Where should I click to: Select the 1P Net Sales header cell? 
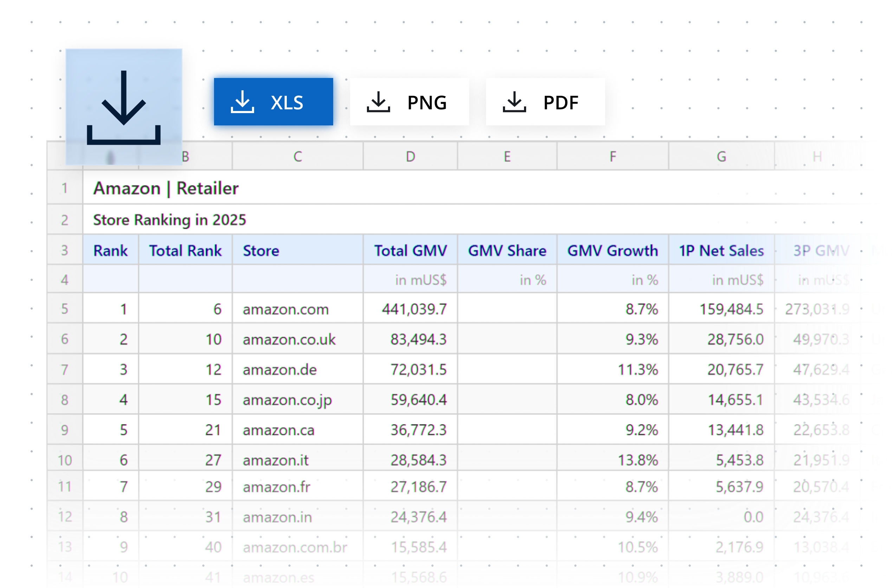[x=721, y=250]
